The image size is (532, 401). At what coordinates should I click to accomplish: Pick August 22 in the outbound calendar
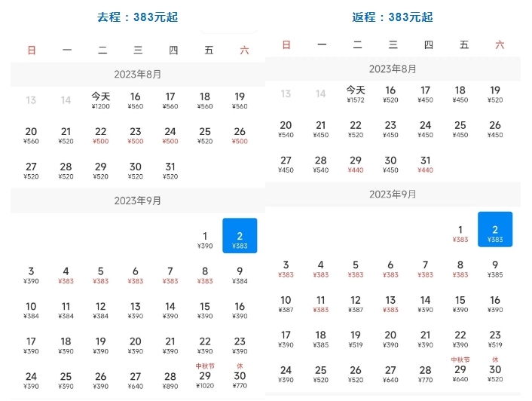(x=101, y=136)
